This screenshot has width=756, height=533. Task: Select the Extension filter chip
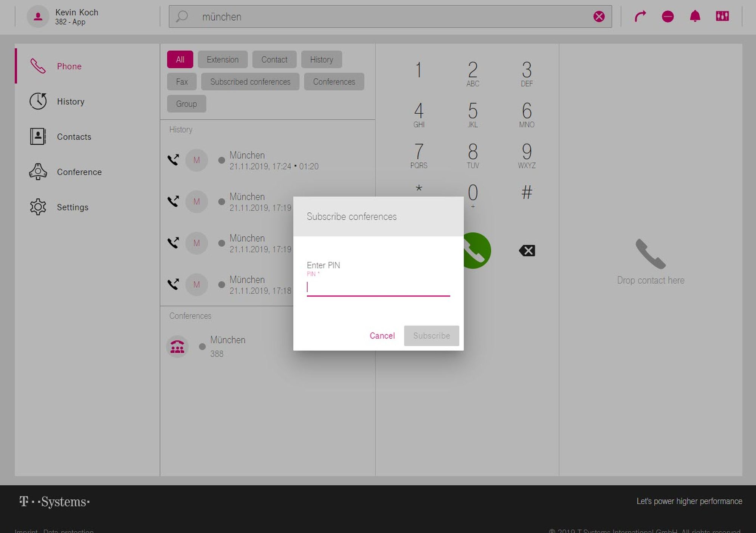[222, 60]
